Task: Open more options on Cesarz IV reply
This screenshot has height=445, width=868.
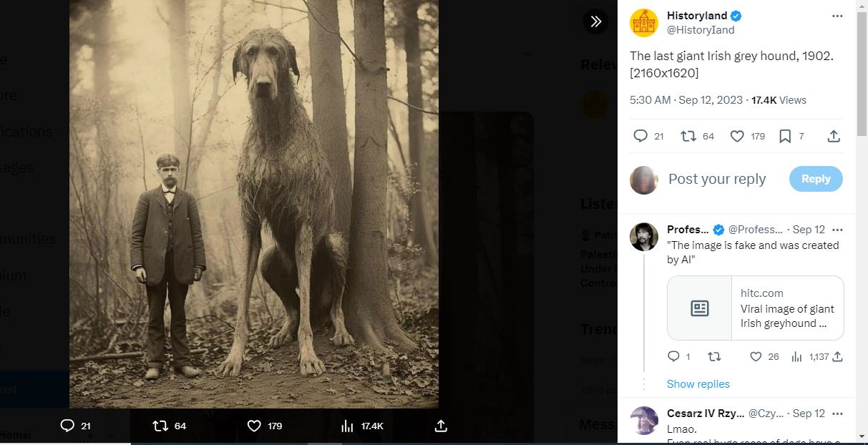Action: (x=837, y=414)
